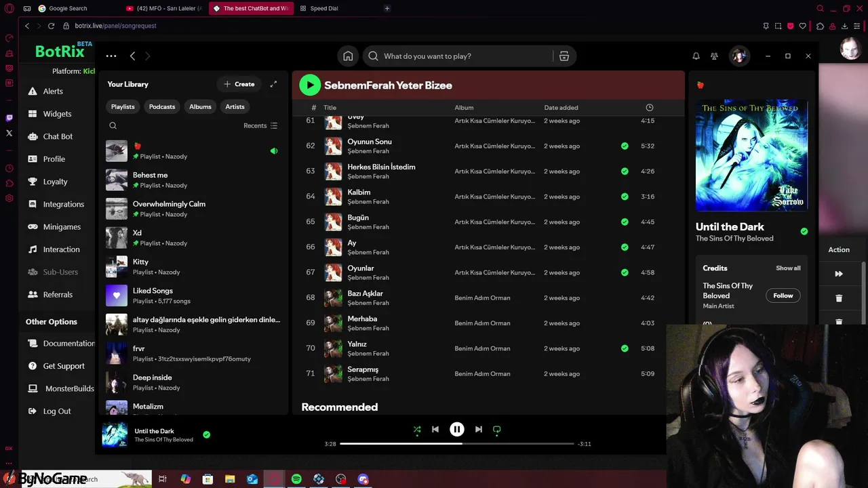Screen dimensions: 868x488
Task: Expand Your Library to full view
Action: 273,84
